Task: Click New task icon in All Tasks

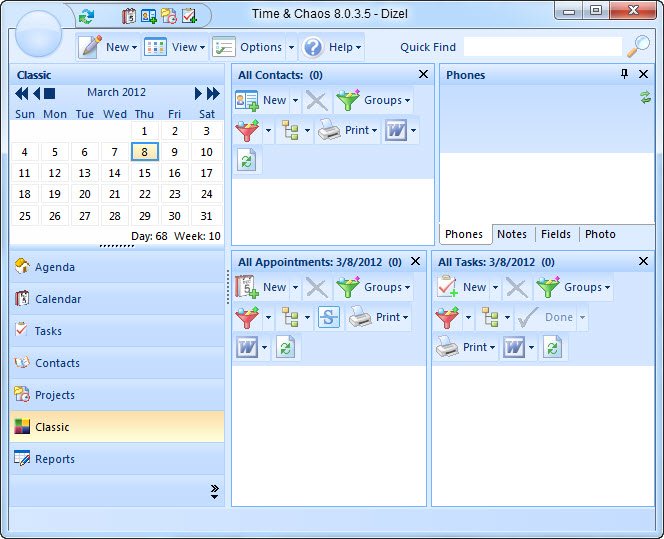Action: pos(447,287)
